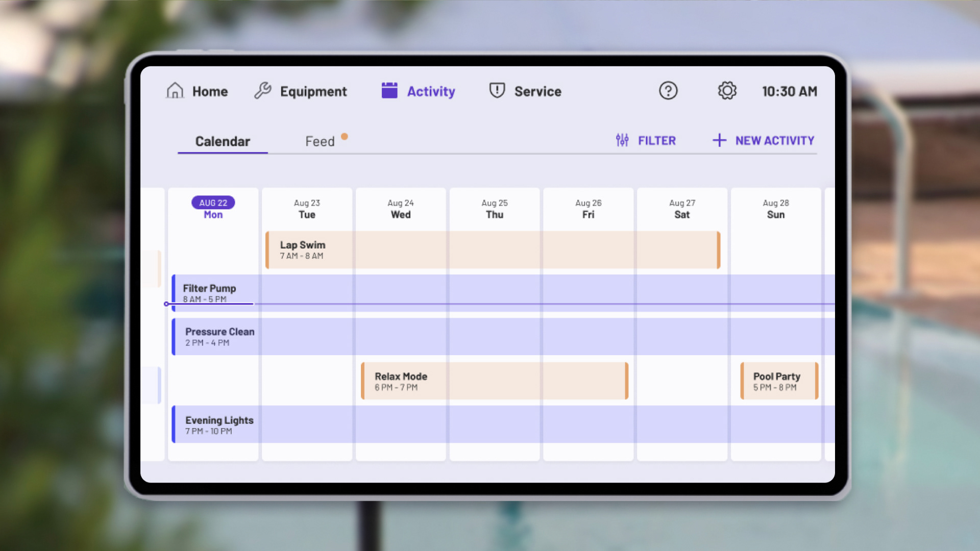This screenshot has height=551, width=980.
Task: Click the Activity calendar icon
Action: click(x=389, y=91)
